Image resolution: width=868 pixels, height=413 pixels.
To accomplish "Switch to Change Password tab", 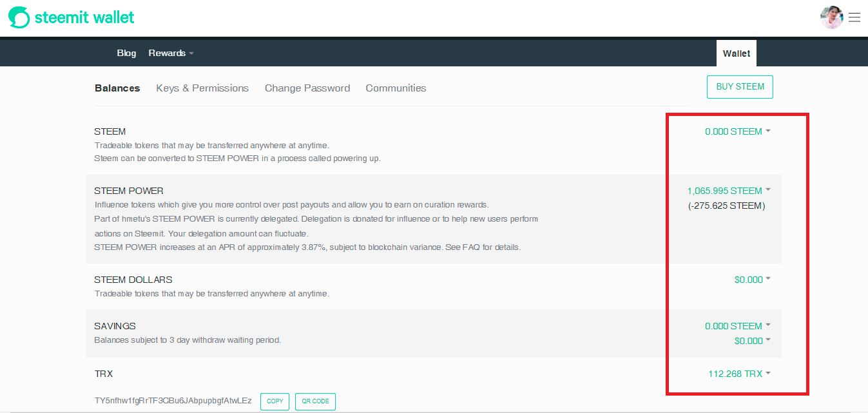I will [307, 88].
